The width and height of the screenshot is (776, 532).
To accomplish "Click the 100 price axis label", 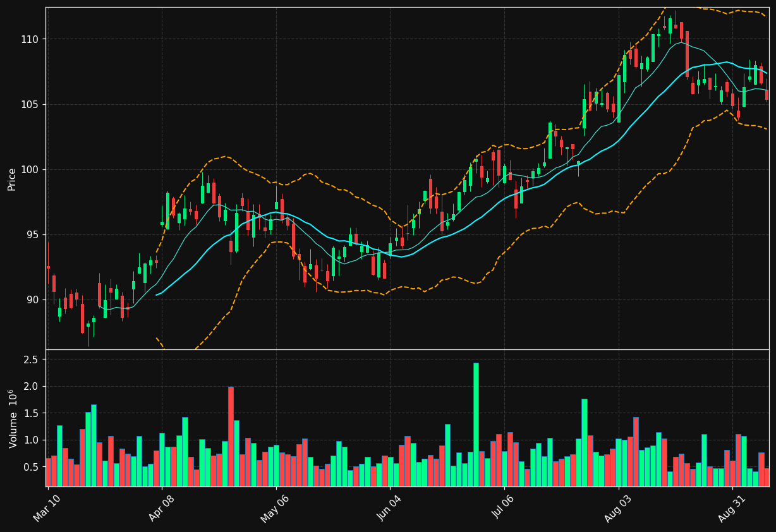I will [x=30, y=169].
